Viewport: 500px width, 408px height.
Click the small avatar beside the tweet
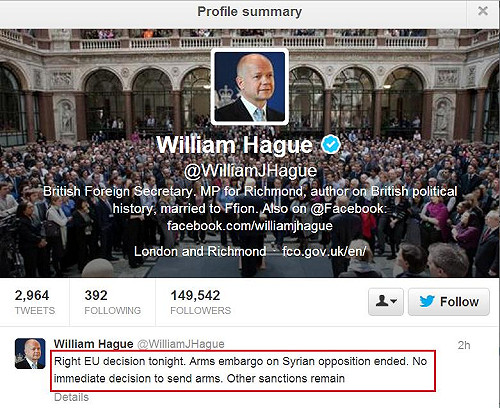point(30,353)
